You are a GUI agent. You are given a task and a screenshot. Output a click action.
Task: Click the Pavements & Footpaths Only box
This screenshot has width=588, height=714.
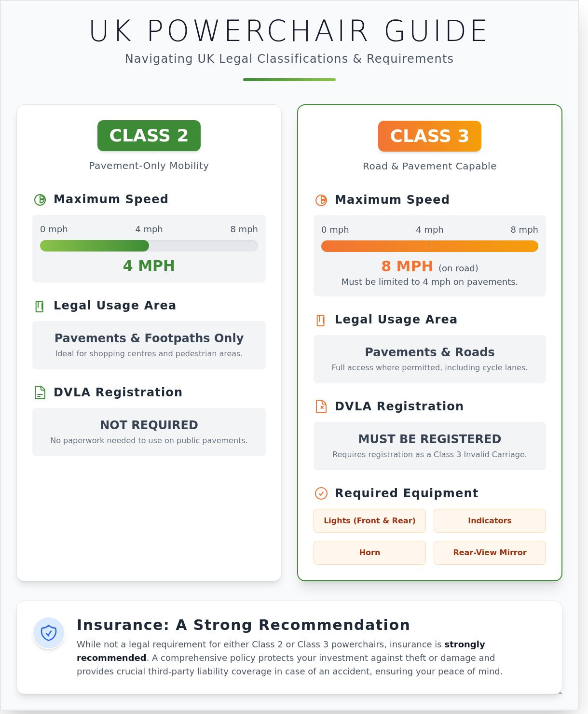coord(149,345)
